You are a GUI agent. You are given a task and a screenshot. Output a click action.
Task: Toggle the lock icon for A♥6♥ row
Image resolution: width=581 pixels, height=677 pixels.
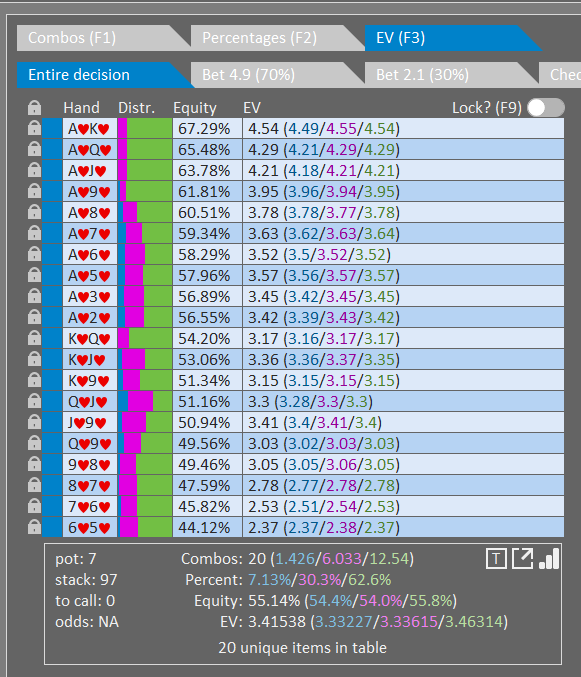(34, 254)
